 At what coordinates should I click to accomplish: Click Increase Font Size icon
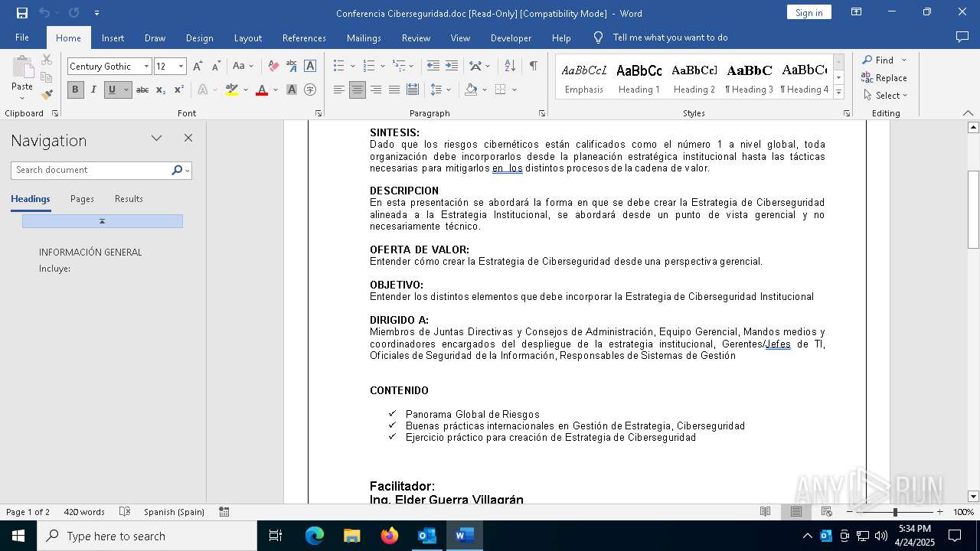click(x=198, y=67)
